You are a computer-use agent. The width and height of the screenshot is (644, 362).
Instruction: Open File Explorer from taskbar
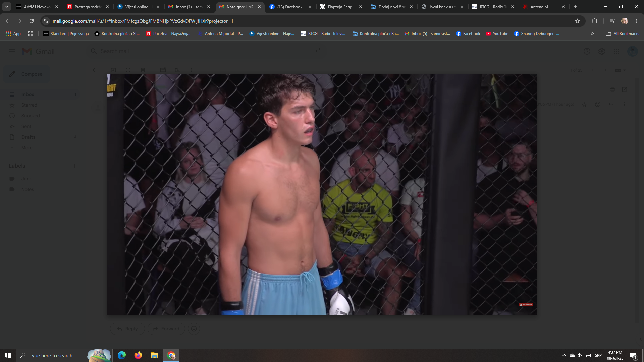click(155, 355)
